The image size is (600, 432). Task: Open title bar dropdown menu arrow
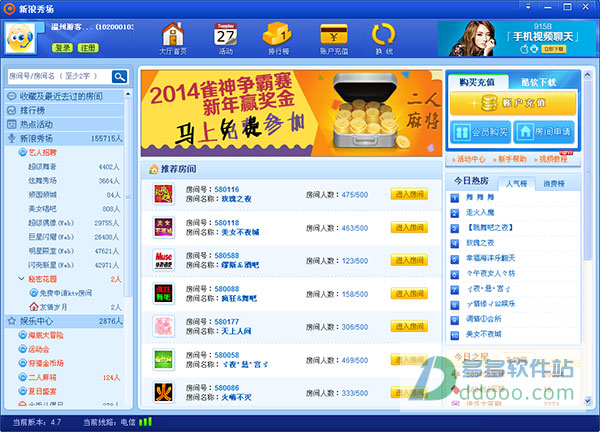[528, 7]
